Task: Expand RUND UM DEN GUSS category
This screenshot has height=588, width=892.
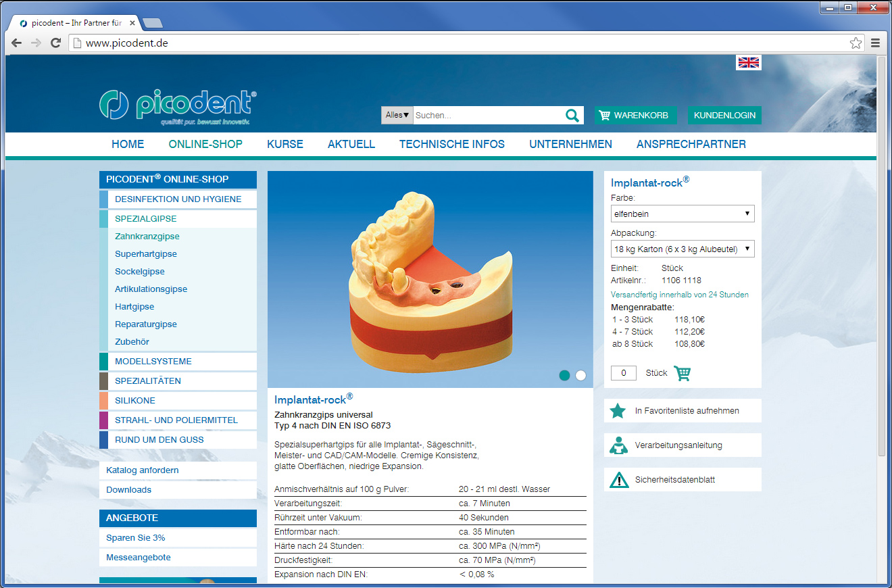Action: coord(178,440)
